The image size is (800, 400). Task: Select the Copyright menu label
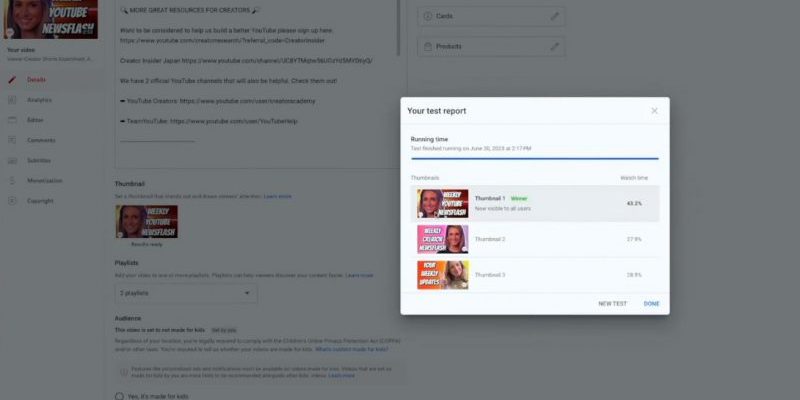pyautogui.click(x=40, y=201)
